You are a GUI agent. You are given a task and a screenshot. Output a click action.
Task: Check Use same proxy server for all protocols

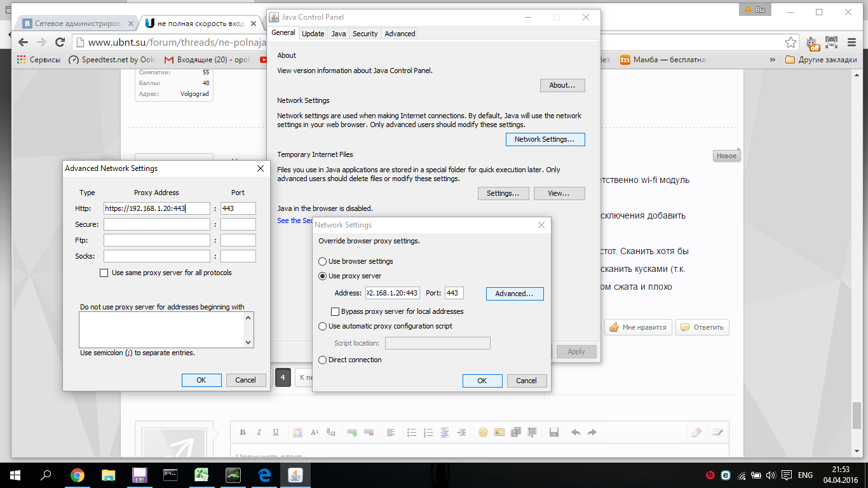coord(104,273)
